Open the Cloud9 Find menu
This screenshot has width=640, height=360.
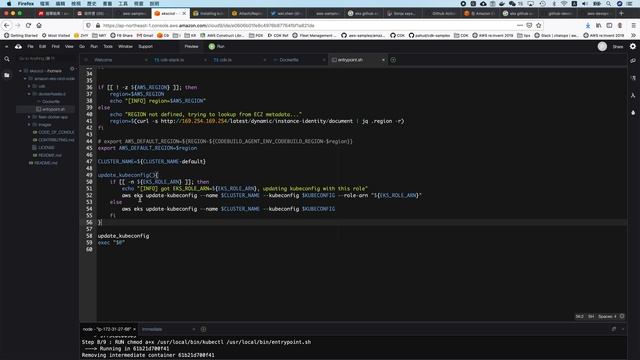click(56, 47)
